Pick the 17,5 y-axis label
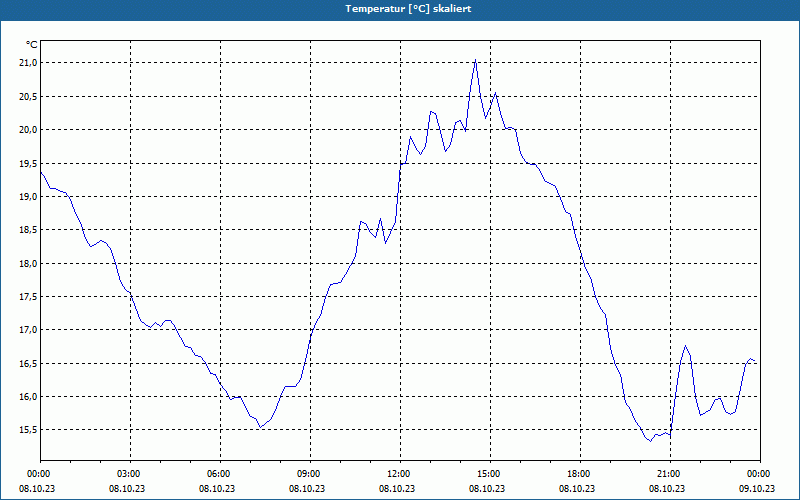The height and width of the screenshot is (500, 800). pyautogui.click(x=28, y=296)
